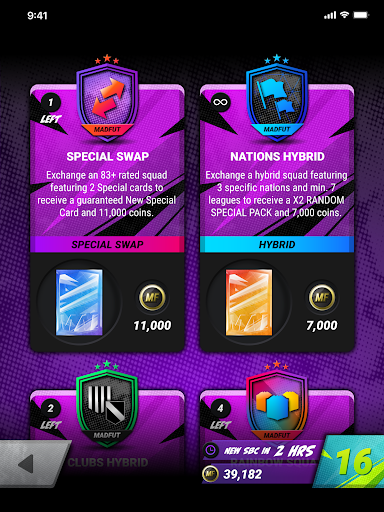Tap the infinity repeatable indicator
This screenshot has height=512, width=384.
pos(220,102)
